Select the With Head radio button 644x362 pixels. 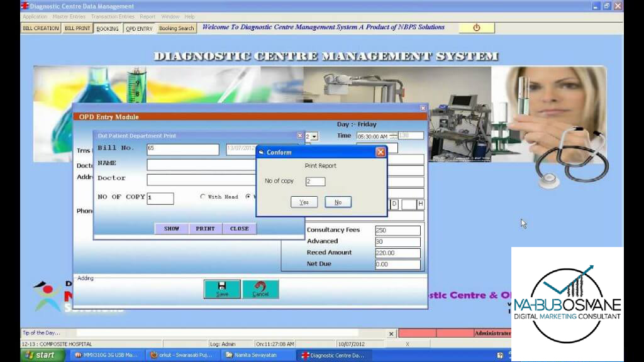203,197
